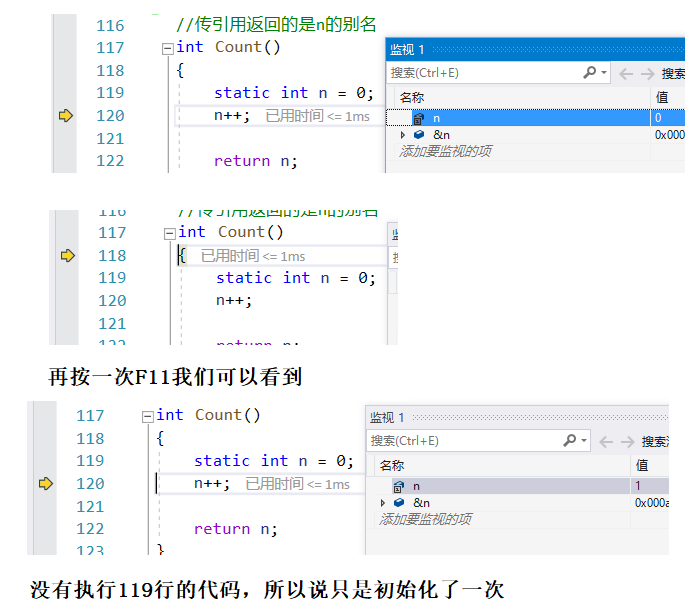The width and height of the screenshot is (685, 615).
Task: Click 'static int n = 0;' in top snippet
Action: pos(294,93)
